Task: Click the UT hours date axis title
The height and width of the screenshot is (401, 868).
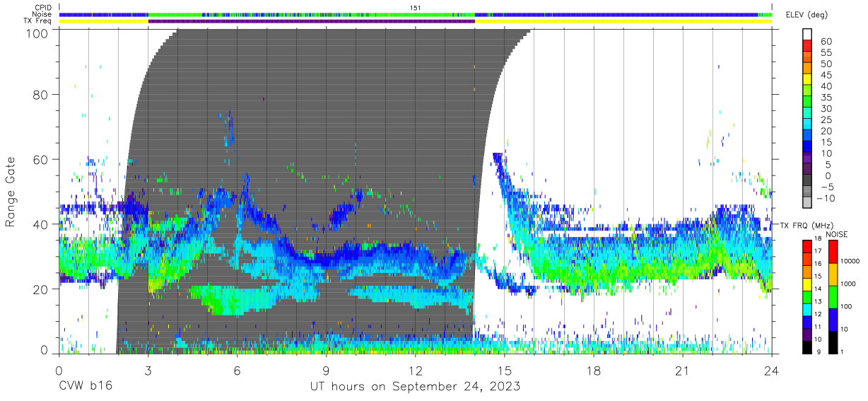Action: coord(416,387)
